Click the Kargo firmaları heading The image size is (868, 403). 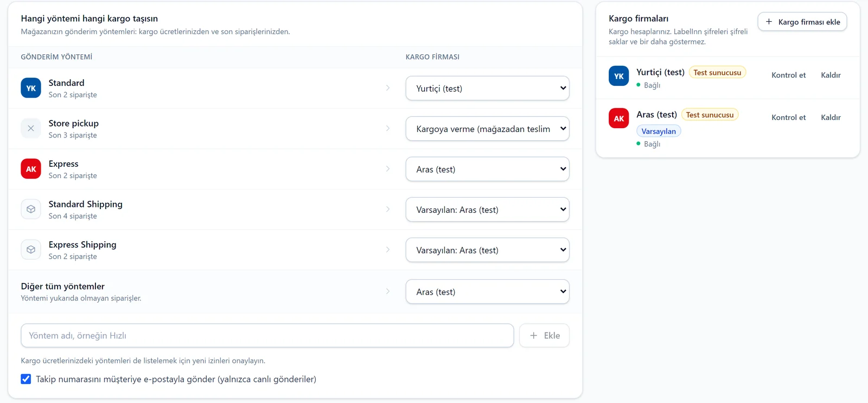(x=639, y=18)
